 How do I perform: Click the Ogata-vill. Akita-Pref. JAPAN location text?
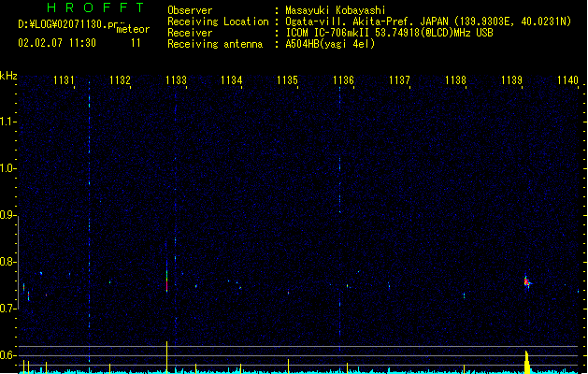428,22
